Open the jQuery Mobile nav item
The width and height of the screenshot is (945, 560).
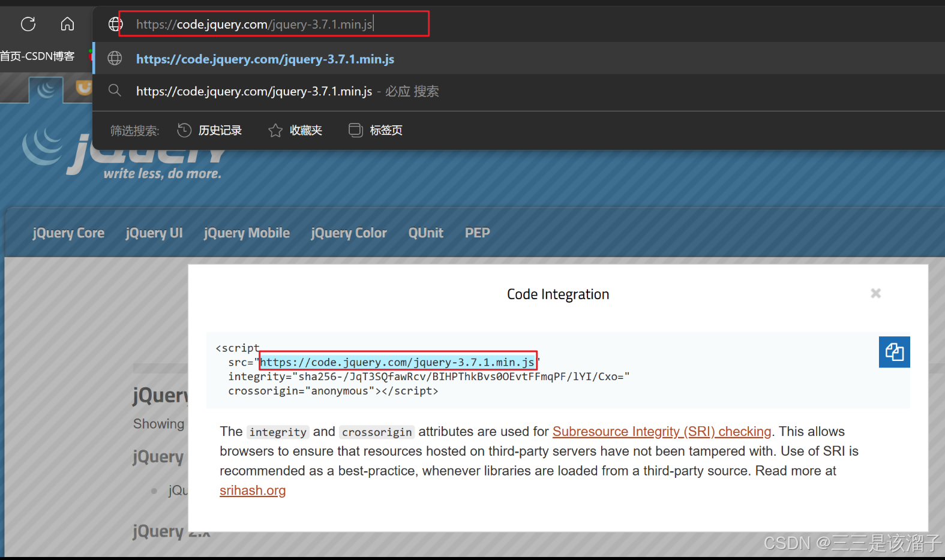click(247, 233)
